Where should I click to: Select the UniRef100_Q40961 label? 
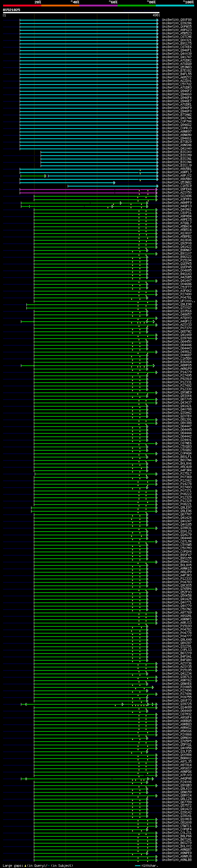176,210
